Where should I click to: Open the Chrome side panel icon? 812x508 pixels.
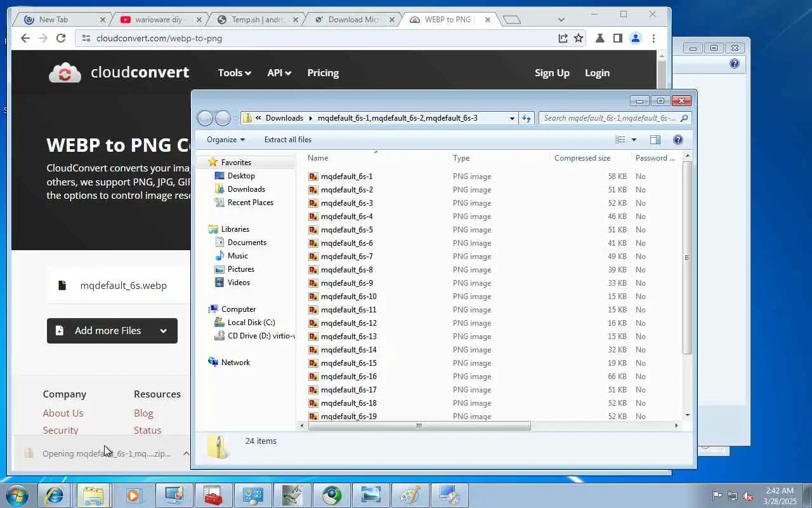pos(617,38)
